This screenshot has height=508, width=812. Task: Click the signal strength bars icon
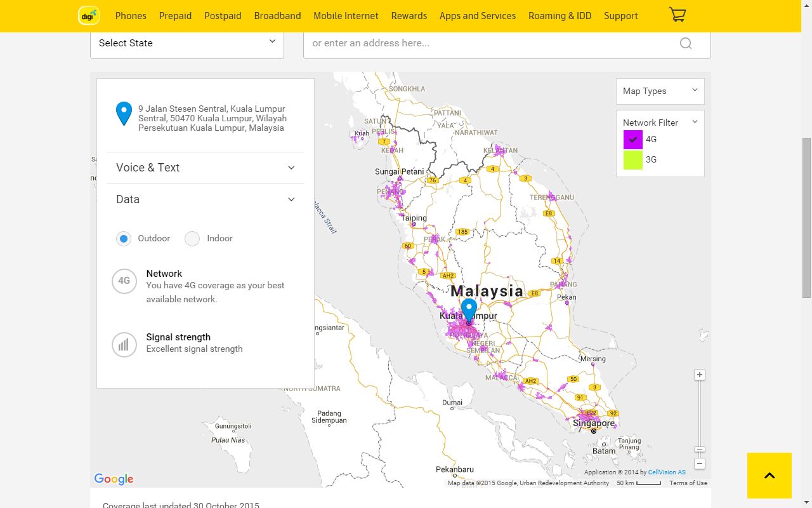124,345
